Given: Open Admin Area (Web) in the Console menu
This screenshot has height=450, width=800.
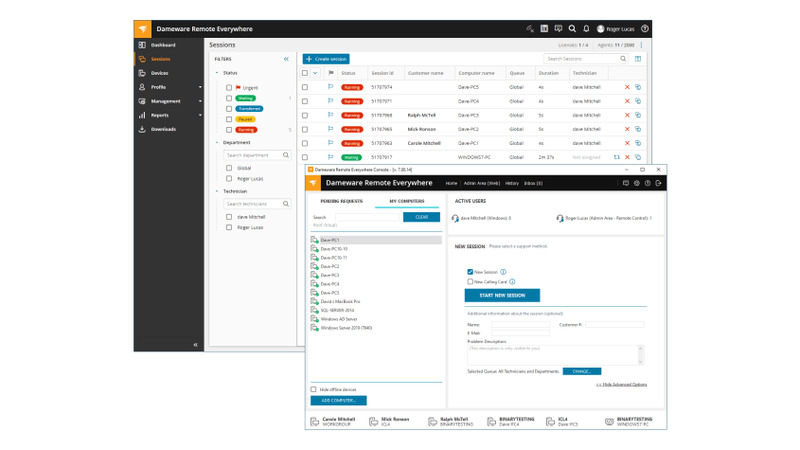Looking at the screenshot, I should point(481,183).
